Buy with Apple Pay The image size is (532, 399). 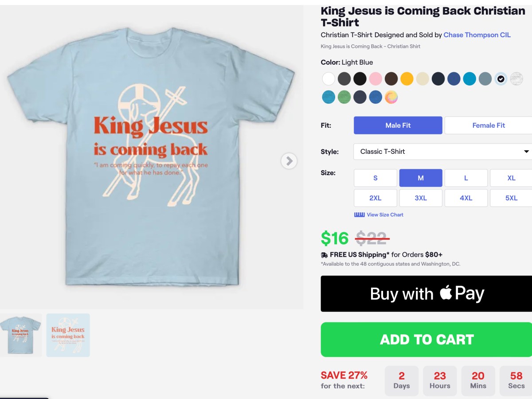426,293
